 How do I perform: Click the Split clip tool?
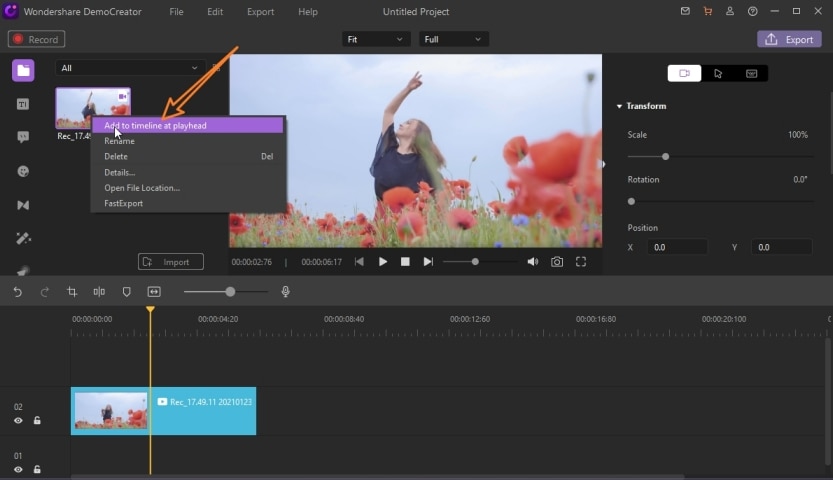coord(99,292)
